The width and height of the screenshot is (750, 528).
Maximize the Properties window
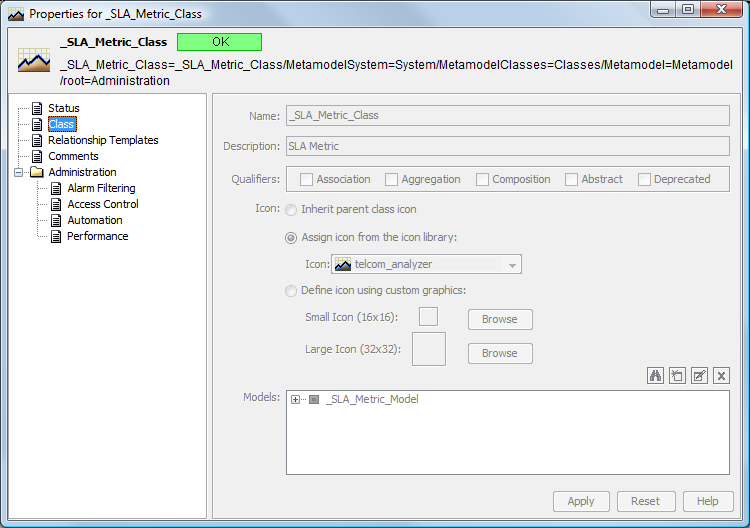pyautogui.click(x=688, y=10)
